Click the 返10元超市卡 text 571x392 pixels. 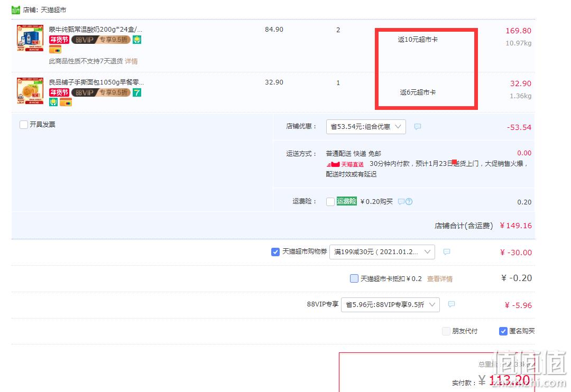pyautogui.click(x=418, y=39)
